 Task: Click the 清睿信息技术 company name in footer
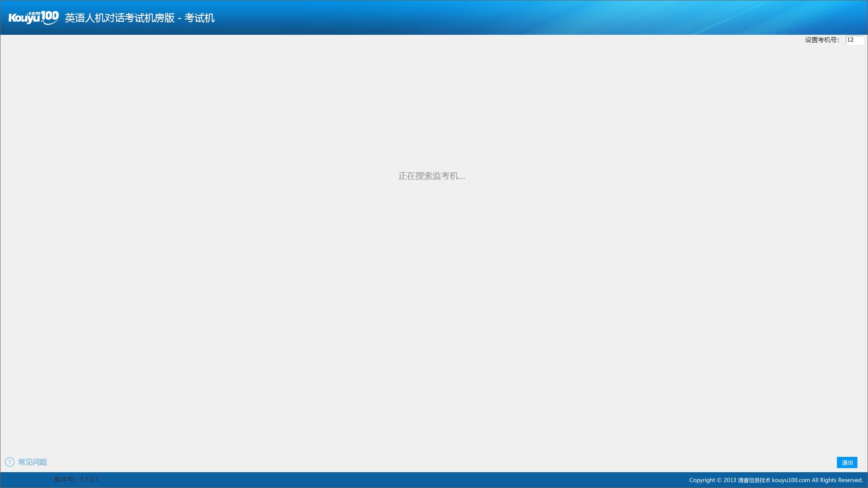(754, 480)
